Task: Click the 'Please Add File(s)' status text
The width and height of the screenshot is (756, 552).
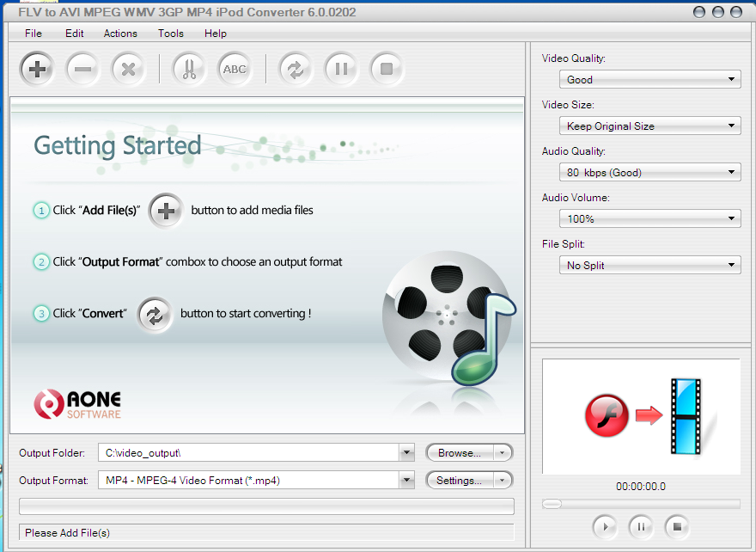Action: click(67, 533)
